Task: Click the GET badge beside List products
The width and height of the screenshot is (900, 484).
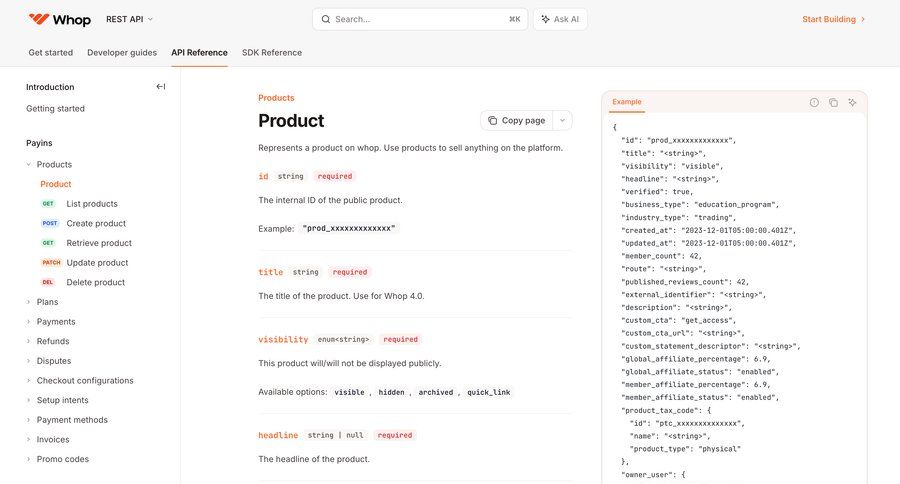Action: (x=48, y=204)
